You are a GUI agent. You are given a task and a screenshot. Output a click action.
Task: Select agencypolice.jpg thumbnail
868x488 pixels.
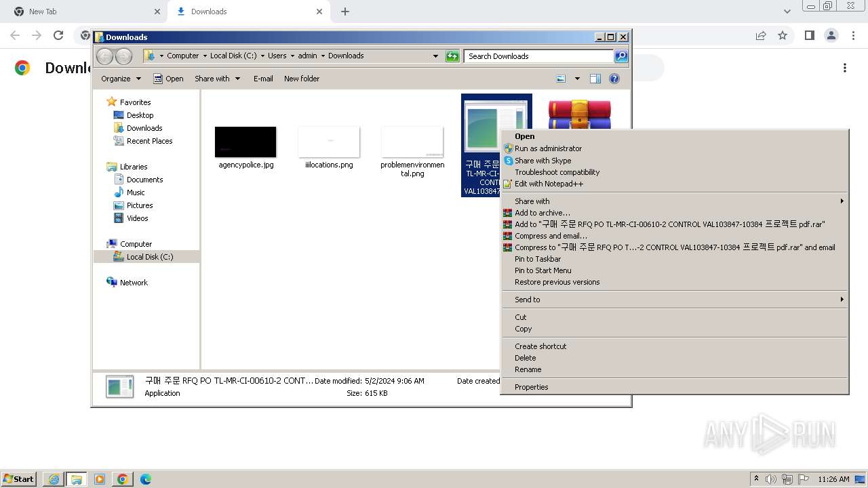245,142
